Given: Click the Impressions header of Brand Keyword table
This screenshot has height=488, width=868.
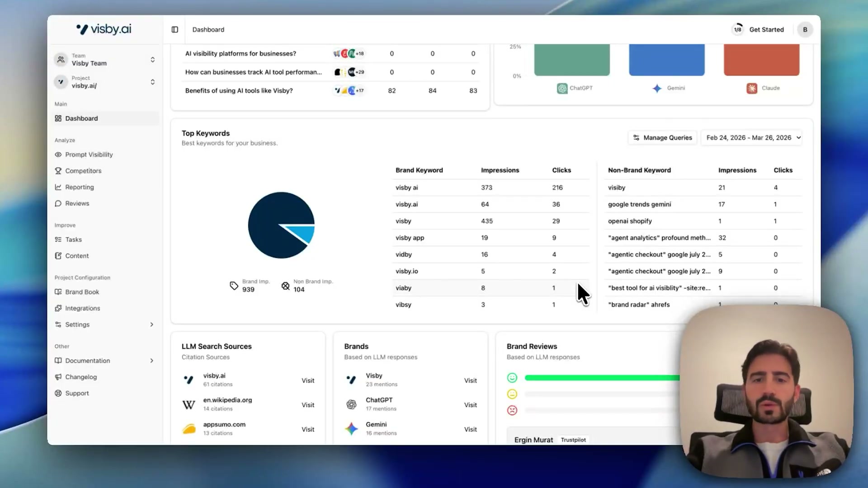Looking at the screenshot, I should tap(500, 170).
